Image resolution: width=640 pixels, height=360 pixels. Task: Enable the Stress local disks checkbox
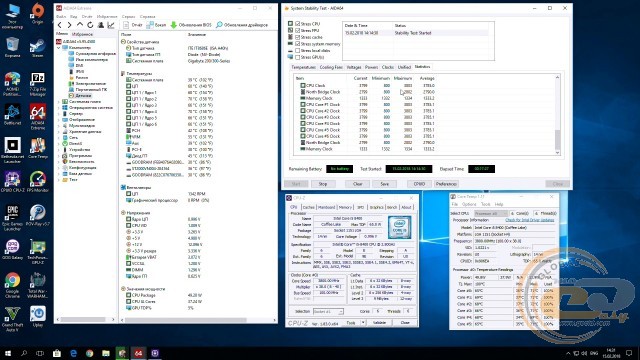(x=298, y=51)
